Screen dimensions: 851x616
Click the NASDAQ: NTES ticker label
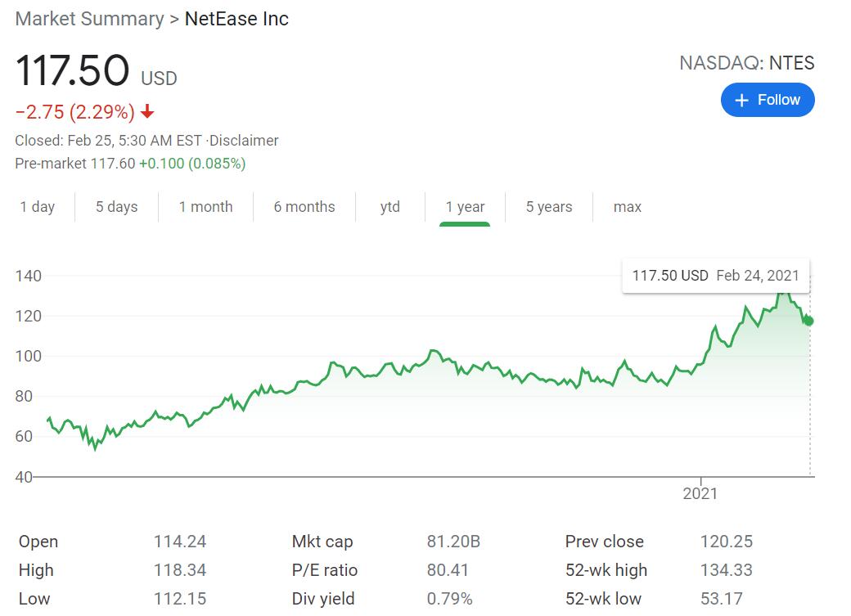click(x=746, y=63)
